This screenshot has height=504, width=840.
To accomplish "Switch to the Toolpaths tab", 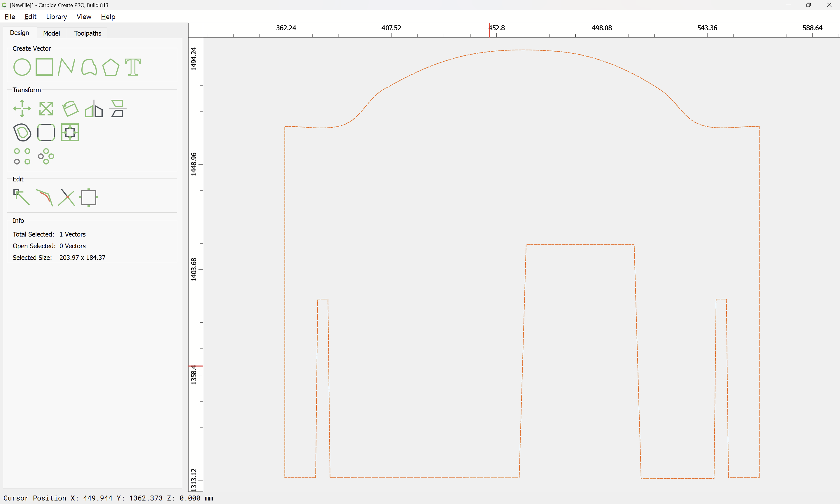I will click(87, 33).
